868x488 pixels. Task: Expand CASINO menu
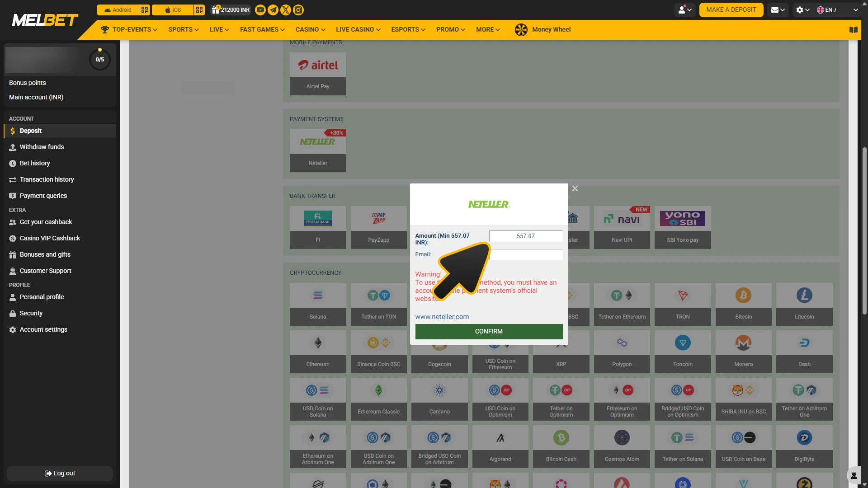310,30
